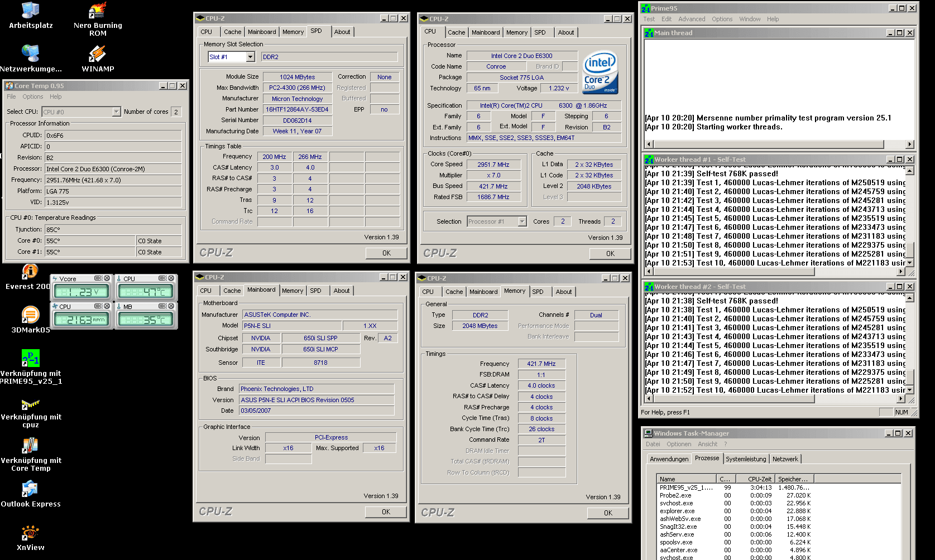
Task: Click the Core Speed value 2951.7 MHz
Action: 493,165
